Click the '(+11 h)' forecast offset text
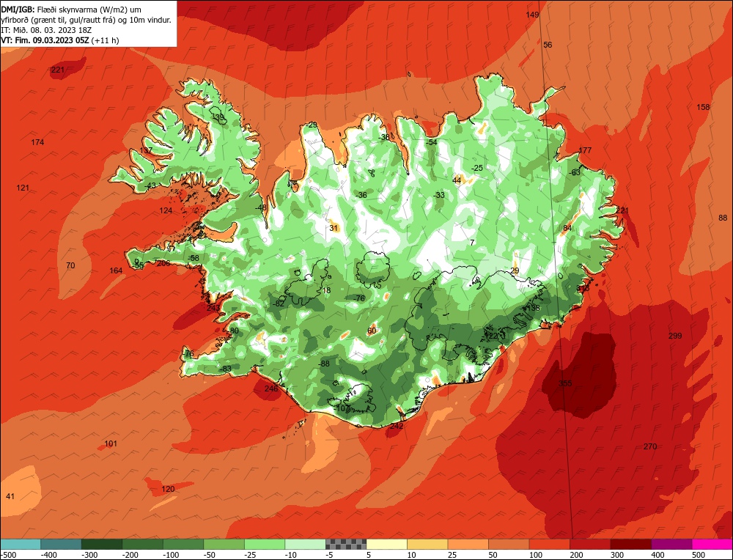Image resolution: width=733 pixels, height=560 pixels. tap(105, 40)
